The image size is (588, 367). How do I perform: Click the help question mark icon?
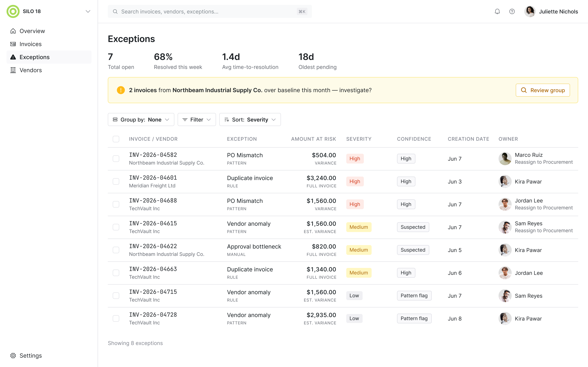click(x=512, y=11)
